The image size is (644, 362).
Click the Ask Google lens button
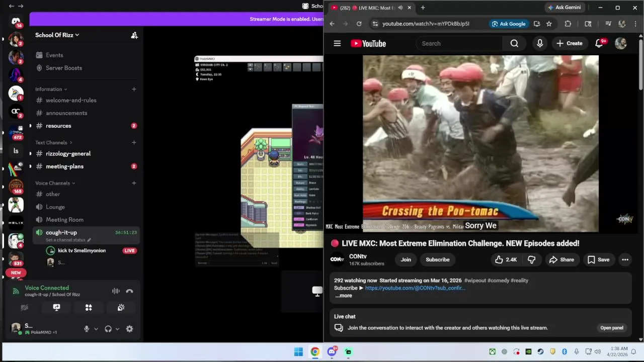509,24
